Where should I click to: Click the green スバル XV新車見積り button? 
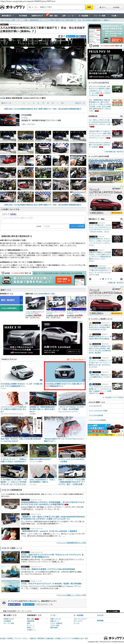tap(12, 308)
